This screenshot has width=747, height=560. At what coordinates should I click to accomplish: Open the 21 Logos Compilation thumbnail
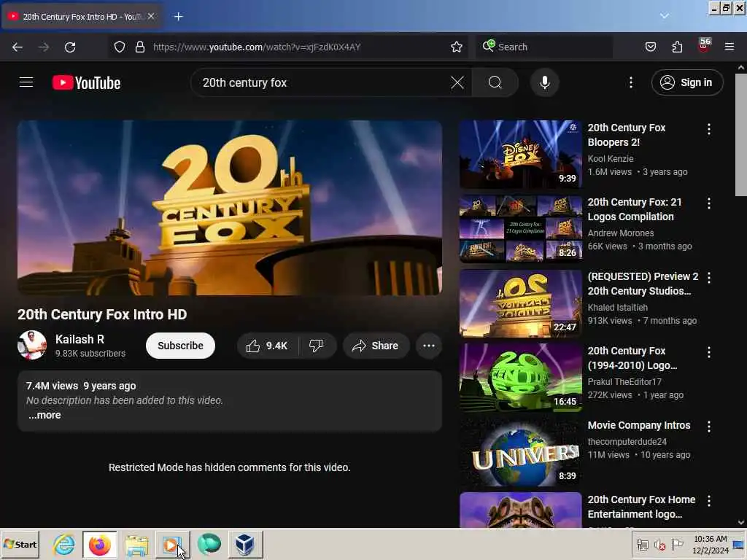[520, 228]
